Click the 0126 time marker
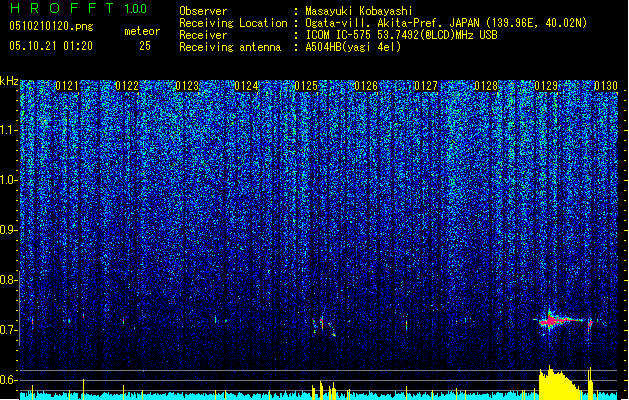This screenshot has height=400, width=629. (x=366, y=86)
